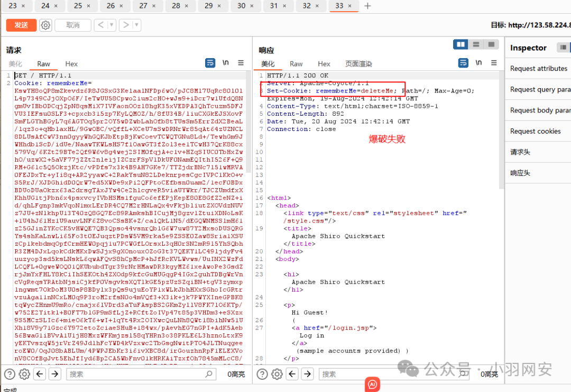Click response editor vertical scrollbar
This screenshot has width=571, height=392.
[x=501, y=130]
